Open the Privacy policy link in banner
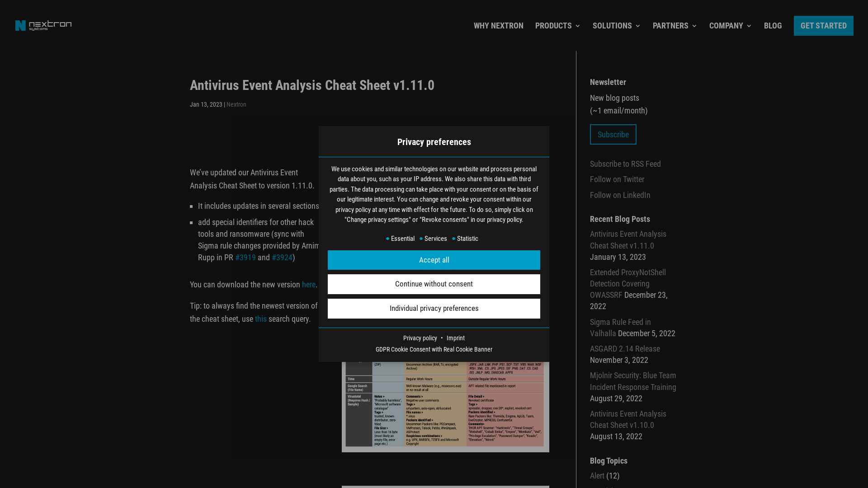This screenshot has height=488, width=868. point(420,338)
